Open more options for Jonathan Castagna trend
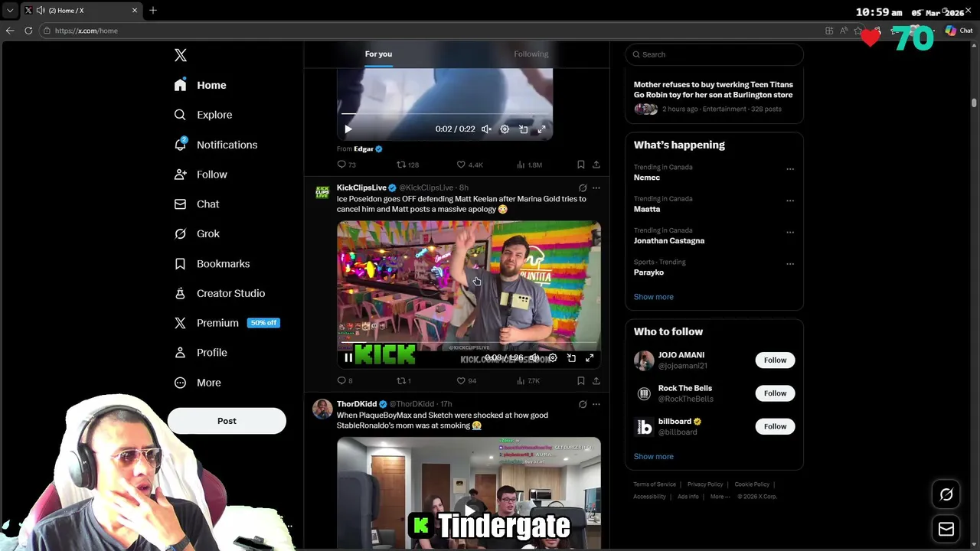Image resolution: width=980 pixels, height=551 pixels. [x=790, y=233]
